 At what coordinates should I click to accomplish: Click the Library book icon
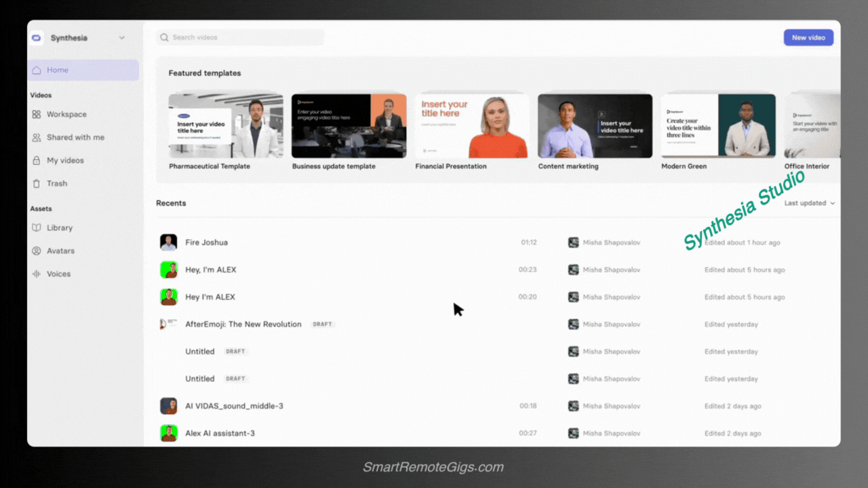click(37, 228)
